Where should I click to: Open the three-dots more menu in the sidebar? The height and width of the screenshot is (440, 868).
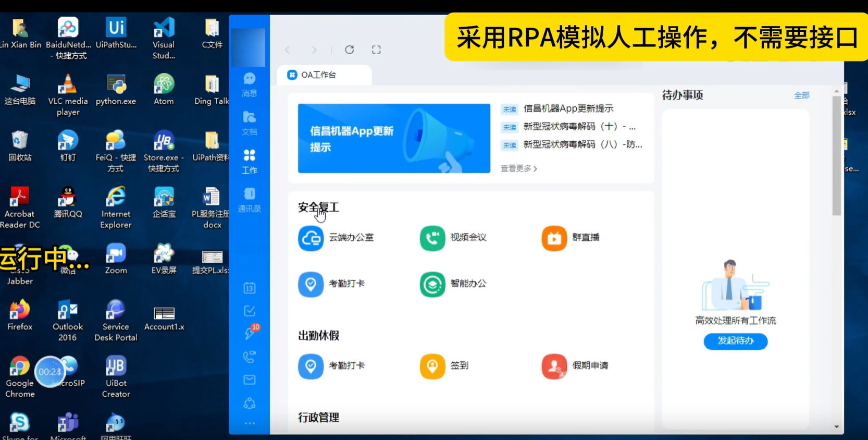[x=250, y=423]
